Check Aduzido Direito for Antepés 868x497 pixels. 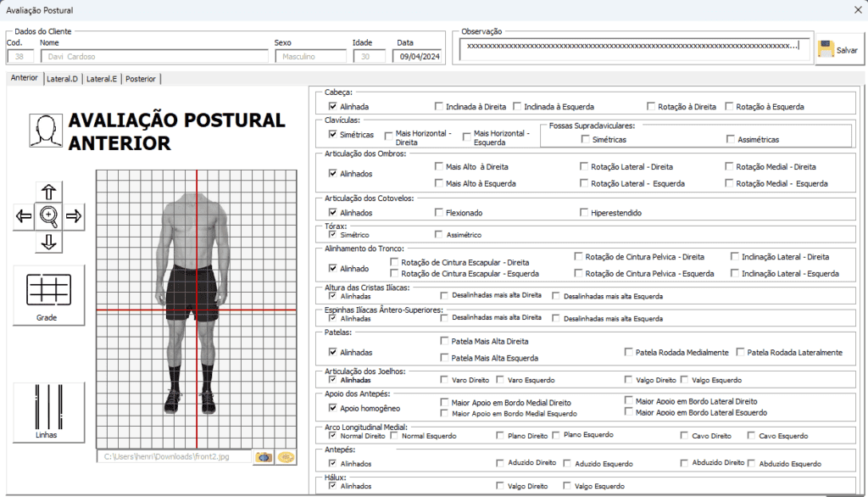(500, 462)
